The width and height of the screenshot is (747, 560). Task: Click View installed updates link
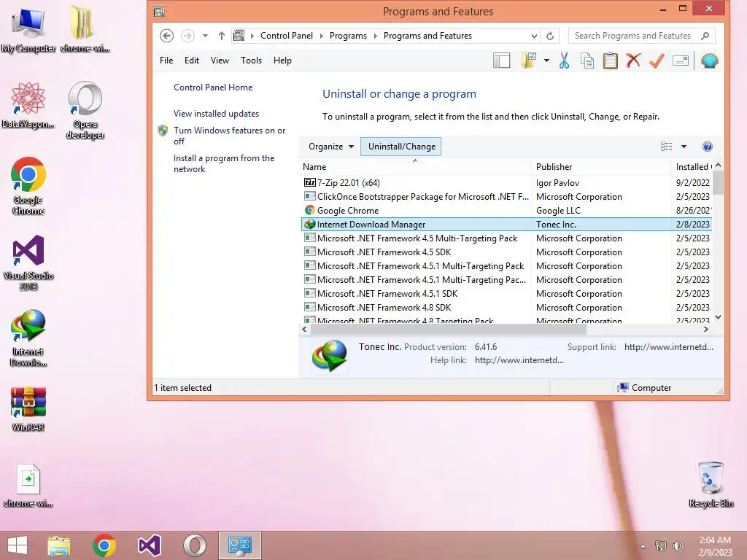tap(216, 114)
